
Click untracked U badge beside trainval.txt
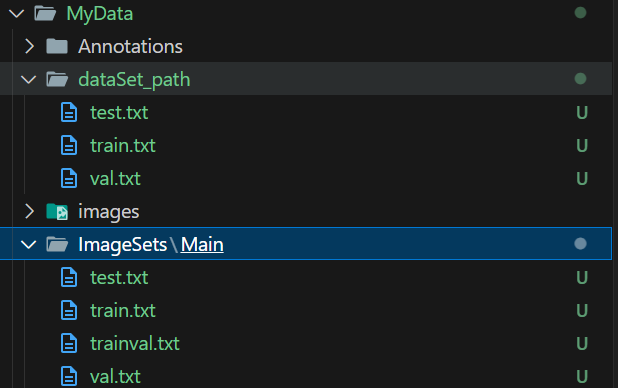[582, 343]
